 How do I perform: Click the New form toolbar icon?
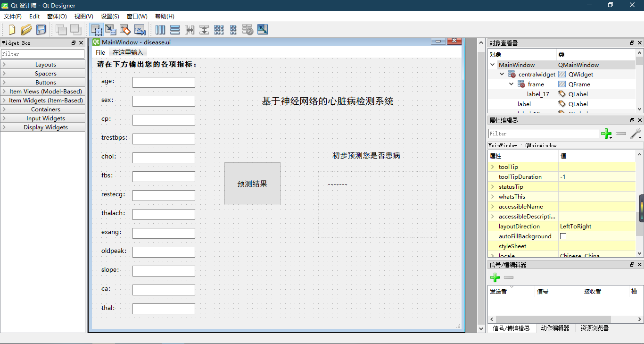click(12, 30)
